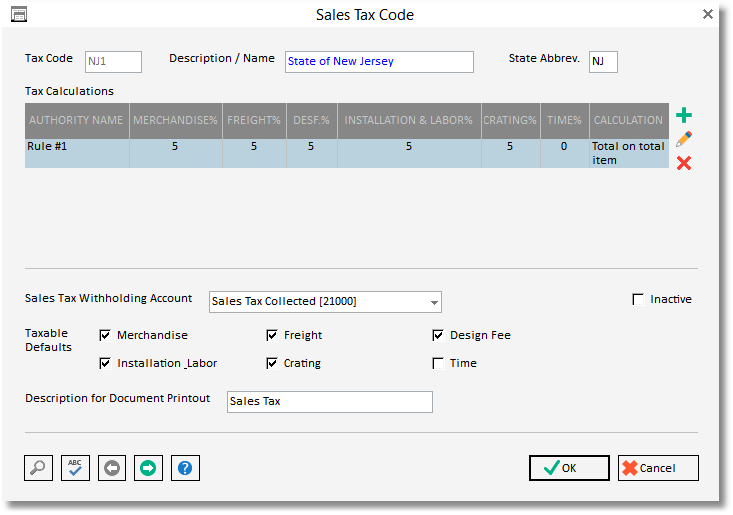Go to next record with green arrow

[148, 468]
